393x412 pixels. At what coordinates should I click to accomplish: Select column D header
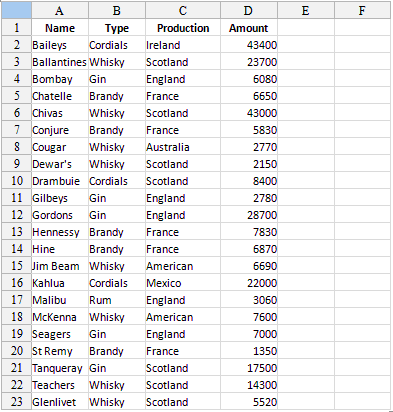249,10
